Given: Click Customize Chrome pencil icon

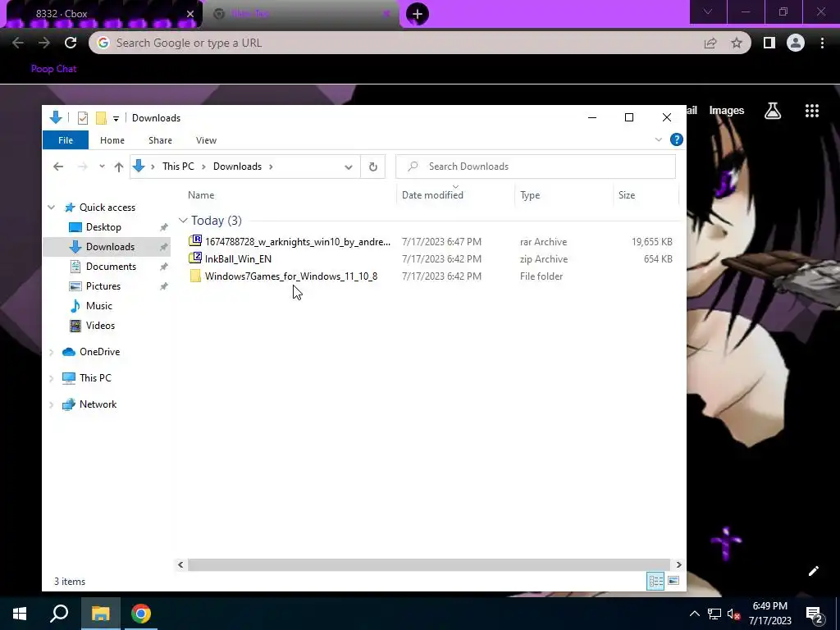Looking at the screenshot, I should pyautogui.click(x=813, y=571).
